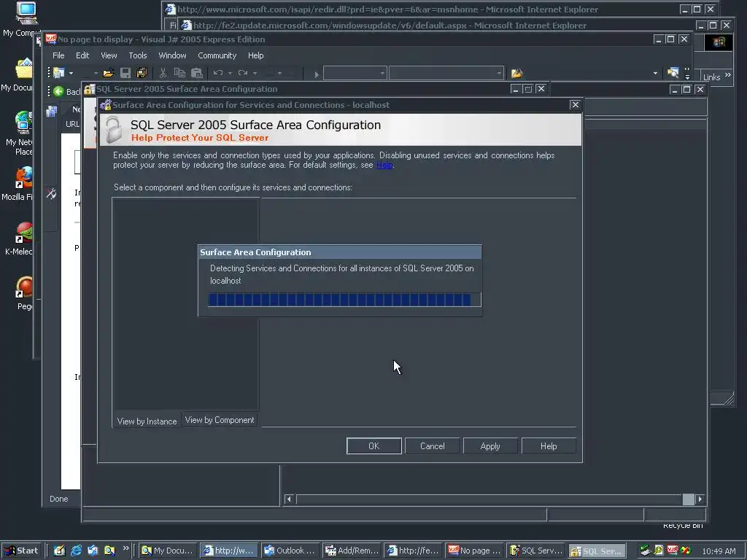The height and width of the screenshot is (560, 747).
Task: Switch to My Docu... taskbar button
Action: coord(167,551)
